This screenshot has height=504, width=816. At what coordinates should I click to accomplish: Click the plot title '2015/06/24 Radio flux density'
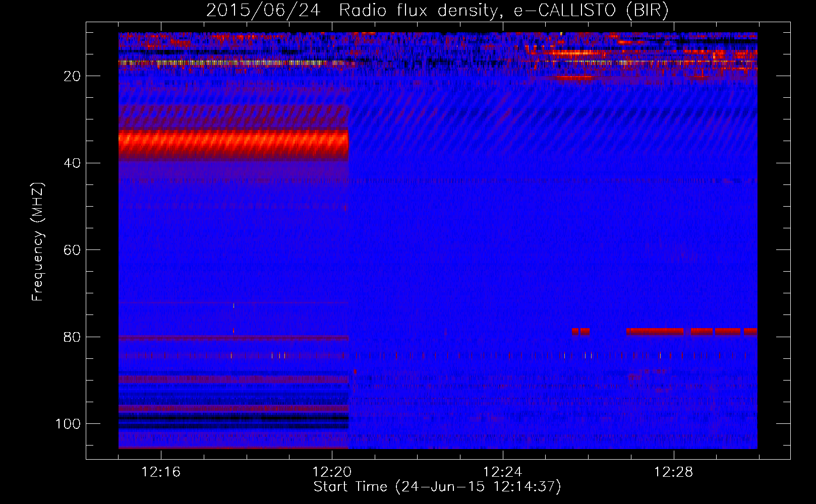437,11
